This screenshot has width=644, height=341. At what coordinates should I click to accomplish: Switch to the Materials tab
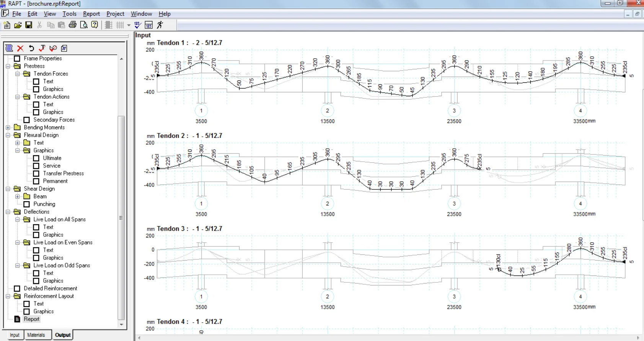tap(36, 335)
